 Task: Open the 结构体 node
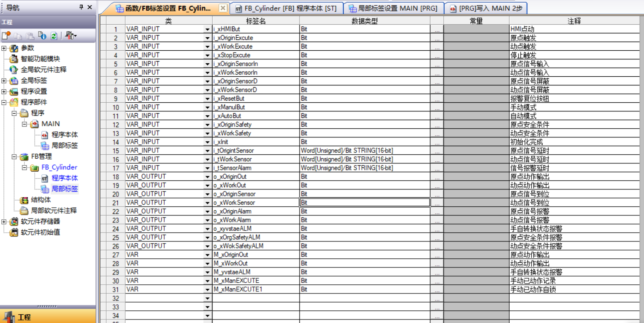pyautogui.click(x=41, y=200)
